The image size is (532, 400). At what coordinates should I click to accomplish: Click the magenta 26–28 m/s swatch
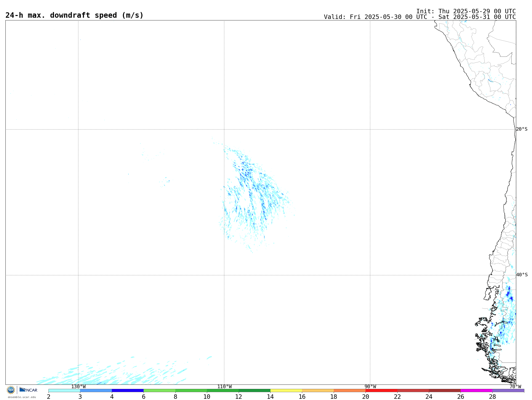pyautogui.click(x=476, y=391)
